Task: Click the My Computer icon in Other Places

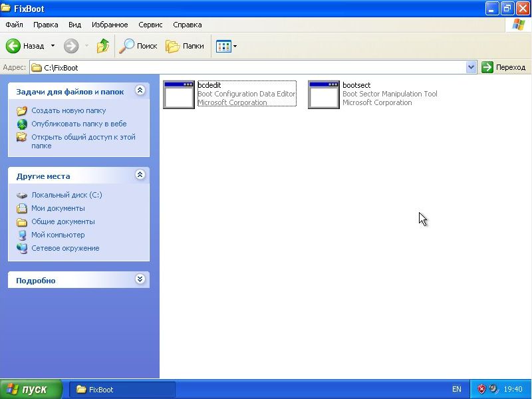Action: click(x=22, y=235)
